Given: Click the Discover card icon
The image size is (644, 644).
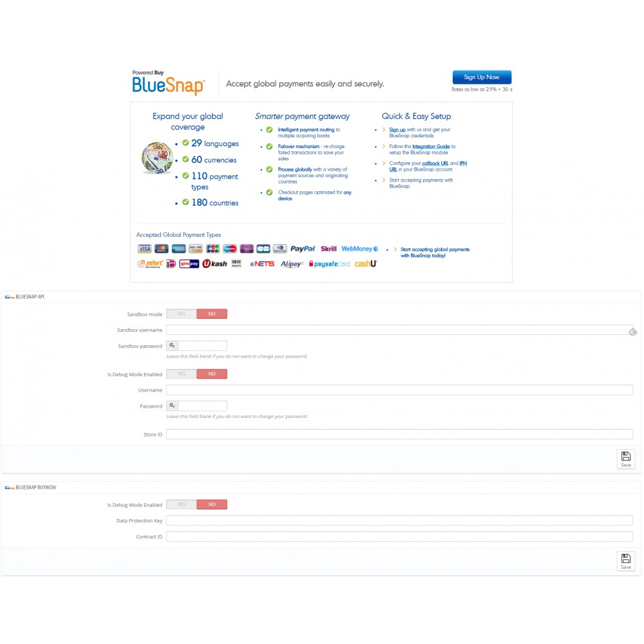Looking at the screenshot, I should pyautogui.click(x=196, y=249).
